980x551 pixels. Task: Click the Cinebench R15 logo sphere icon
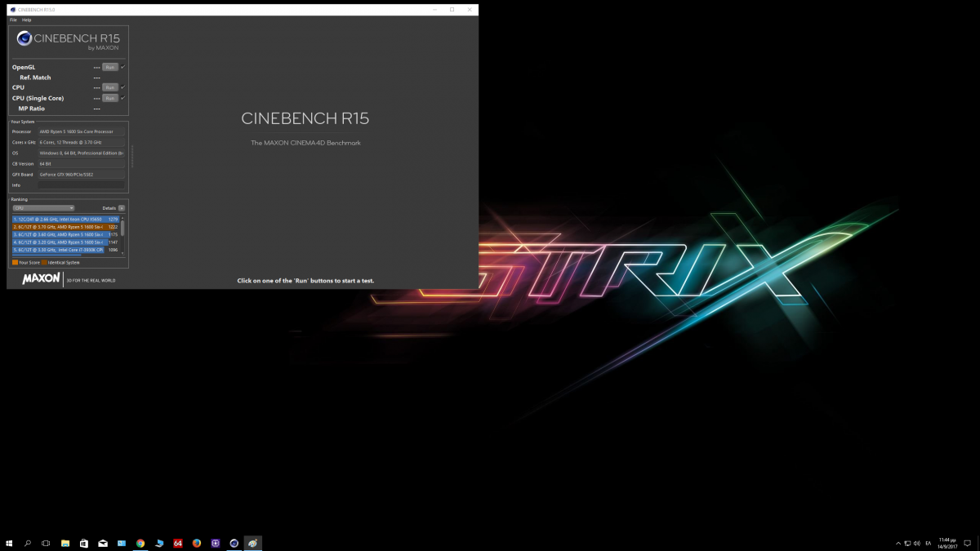pos(24,38)
